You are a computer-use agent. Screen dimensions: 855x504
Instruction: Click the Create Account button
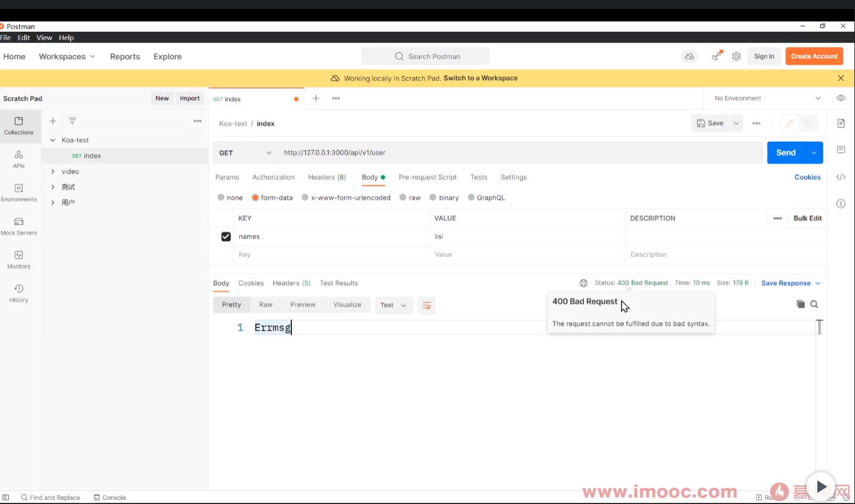[x=814, y=56]
